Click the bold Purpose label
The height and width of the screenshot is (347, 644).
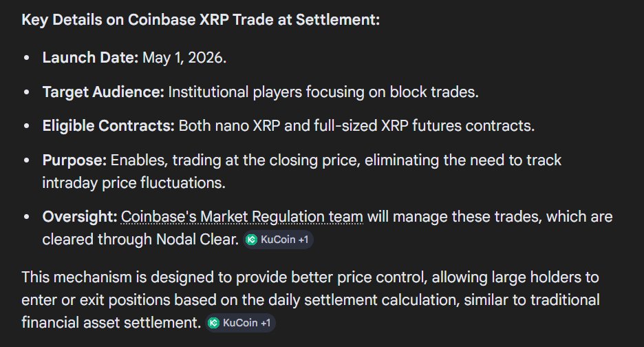coord(74,160)
